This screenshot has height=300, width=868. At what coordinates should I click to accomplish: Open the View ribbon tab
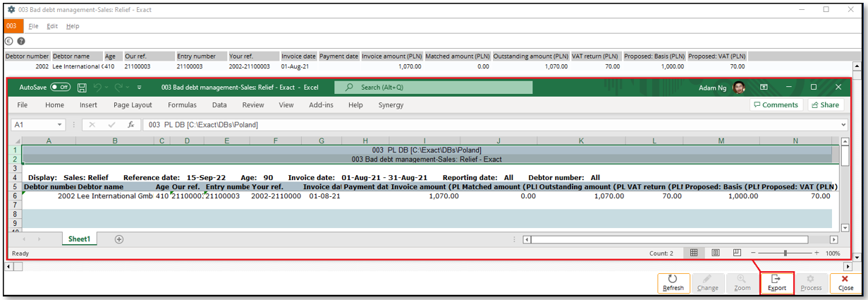[286, 104]
